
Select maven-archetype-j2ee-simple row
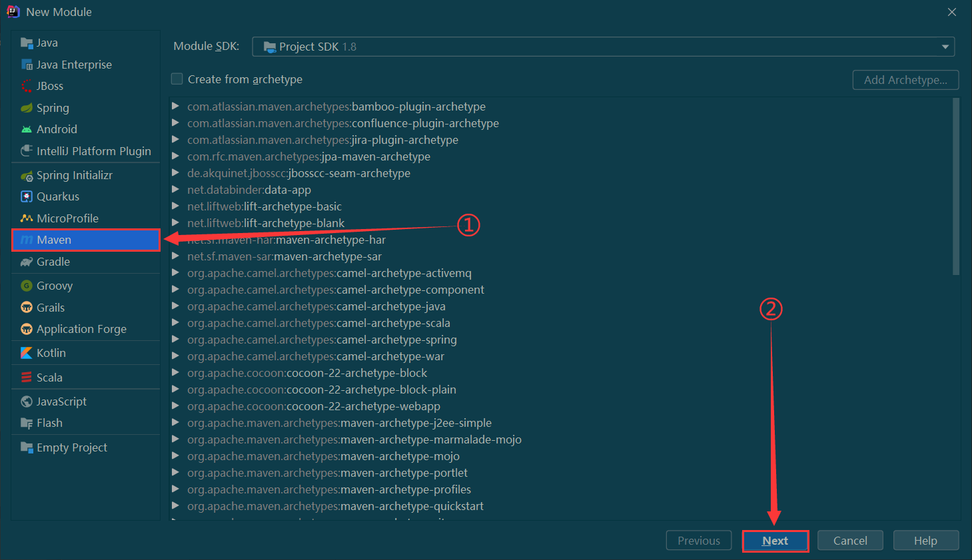click(561, 423)
